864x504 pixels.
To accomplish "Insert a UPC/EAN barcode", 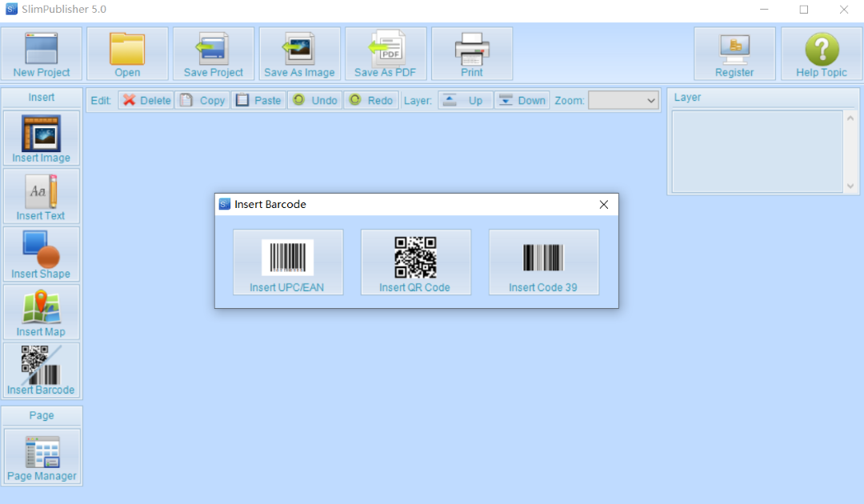I will coord(287,262).
